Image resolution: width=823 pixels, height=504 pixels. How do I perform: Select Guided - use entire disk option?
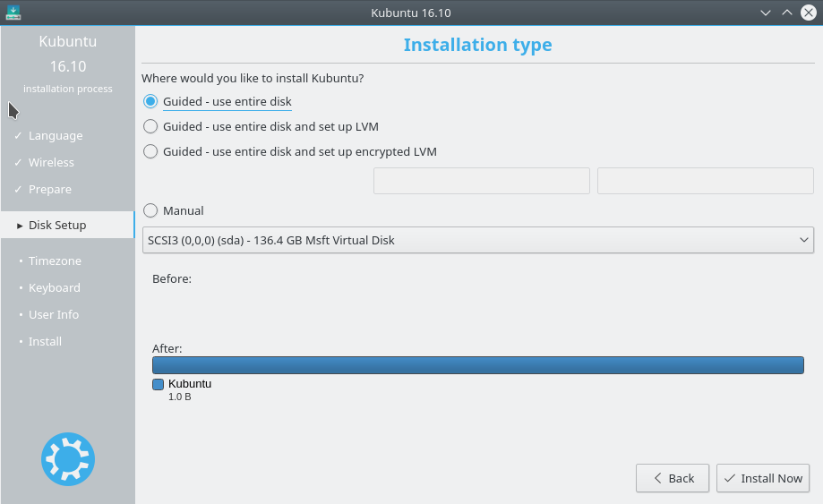[218, 102]
